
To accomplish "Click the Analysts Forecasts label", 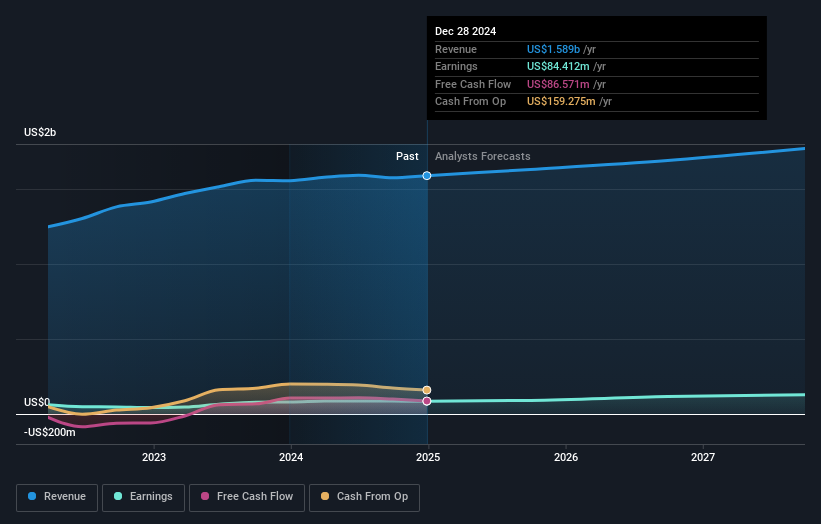I will pos(483,156).
